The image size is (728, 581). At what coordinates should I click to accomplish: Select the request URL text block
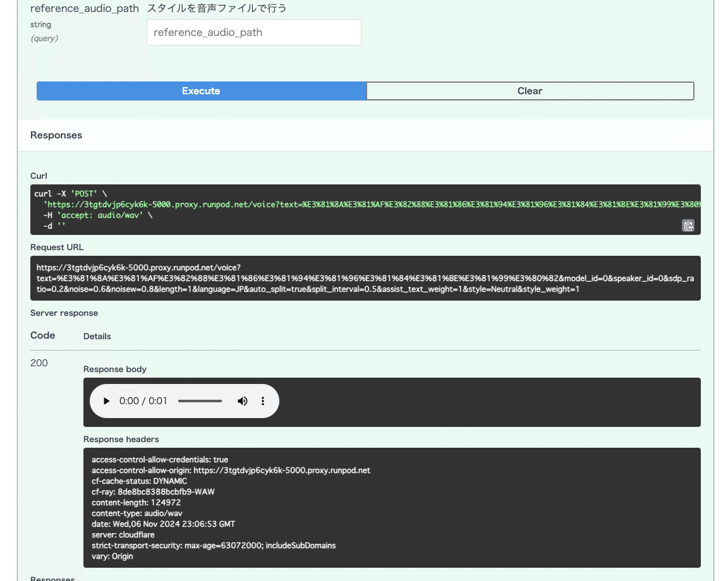point(365,279)
